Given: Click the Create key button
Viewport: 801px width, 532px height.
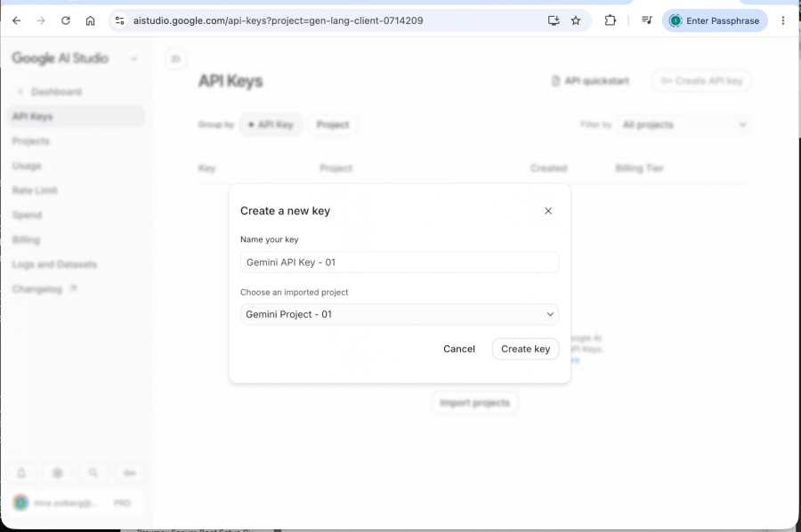Looking at the screenshot, I should click(525, 349).
